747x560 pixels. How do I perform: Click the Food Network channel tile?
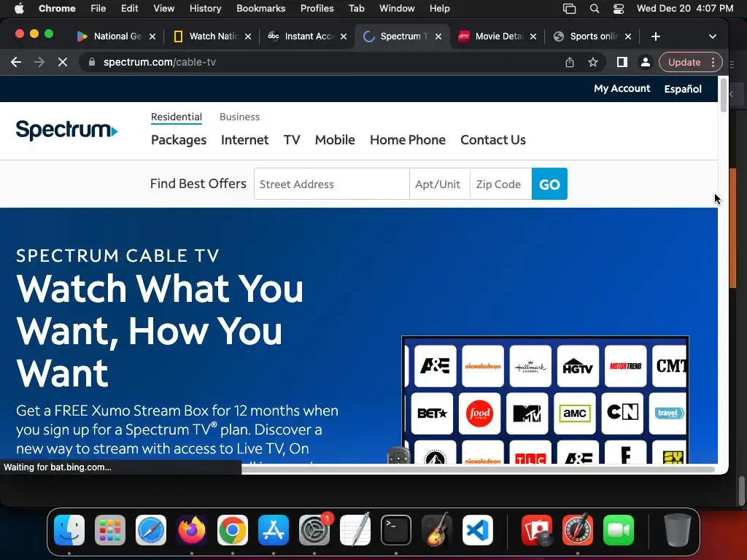(479, 413)
